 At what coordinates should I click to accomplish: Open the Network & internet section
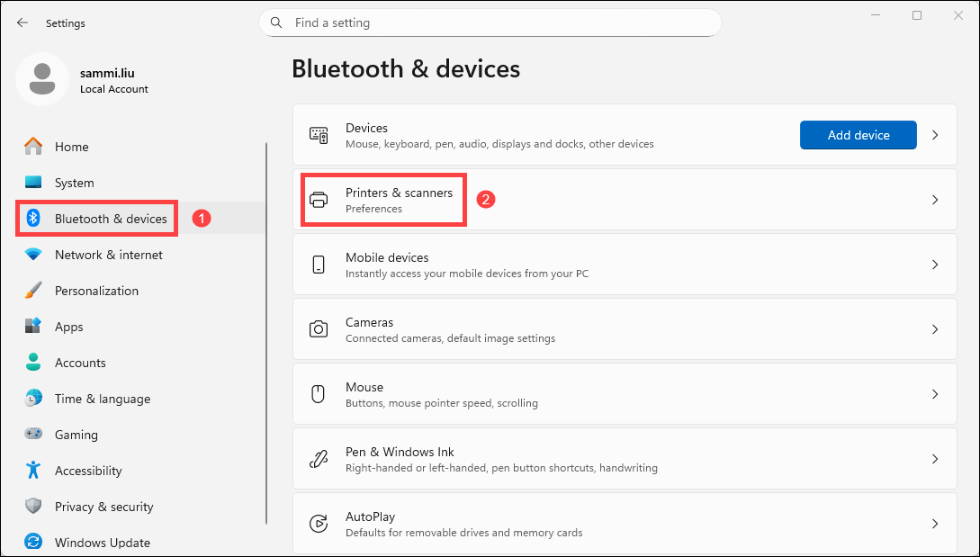[x=108, y=255]
